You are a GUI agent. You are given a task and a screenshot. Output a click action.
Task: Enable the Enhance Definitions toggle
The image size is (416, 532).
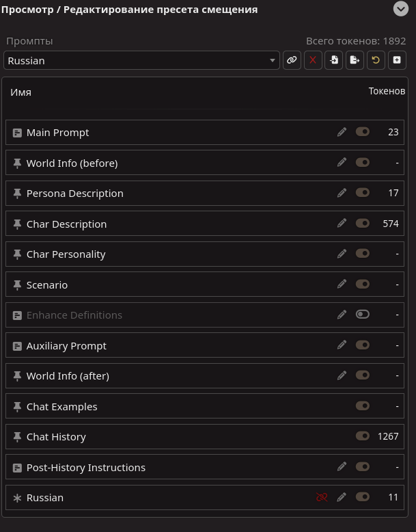point(363,315)
